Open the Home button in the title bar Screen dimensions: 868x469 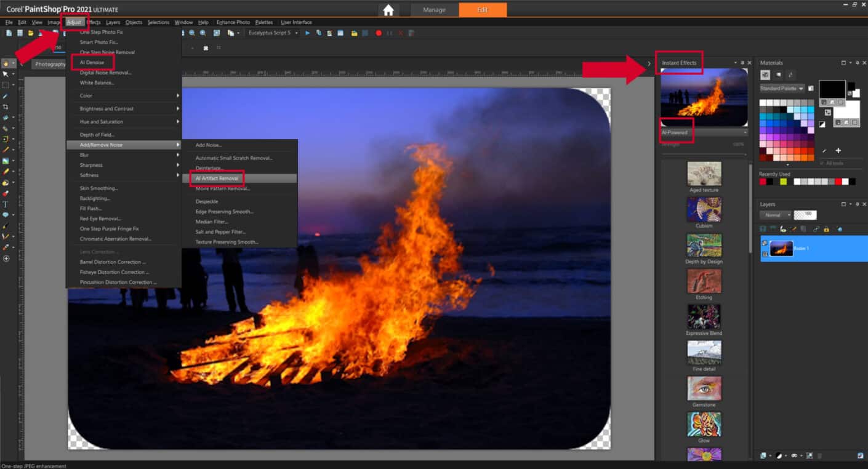coord(388,10)
